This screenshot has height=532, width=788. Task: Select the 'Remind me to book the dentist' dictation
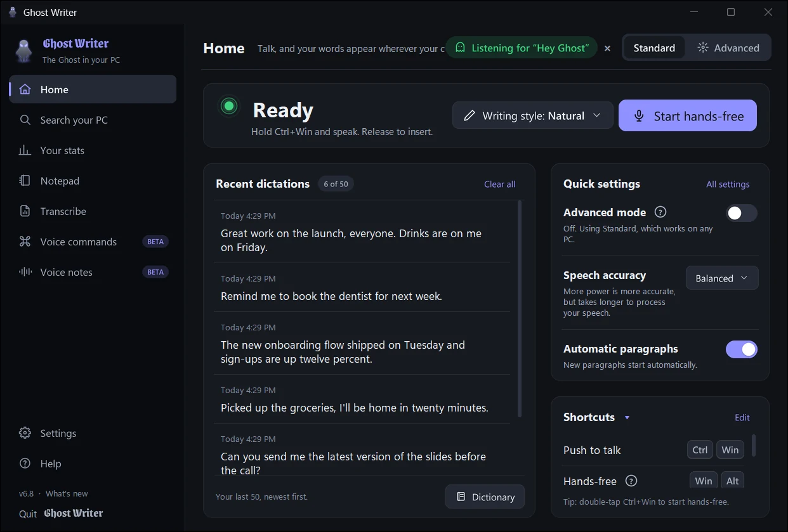coord(362,287)
